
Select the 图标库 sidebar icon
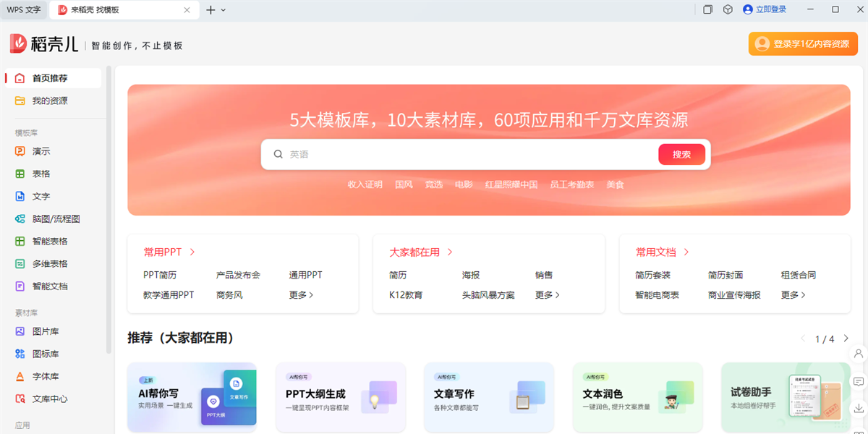pos(41,353)
